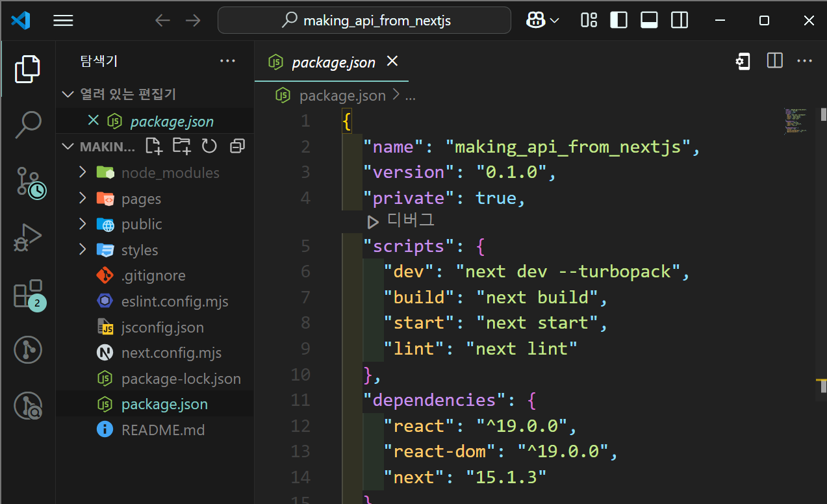Toggle the bottom panel

click(649, 21)
